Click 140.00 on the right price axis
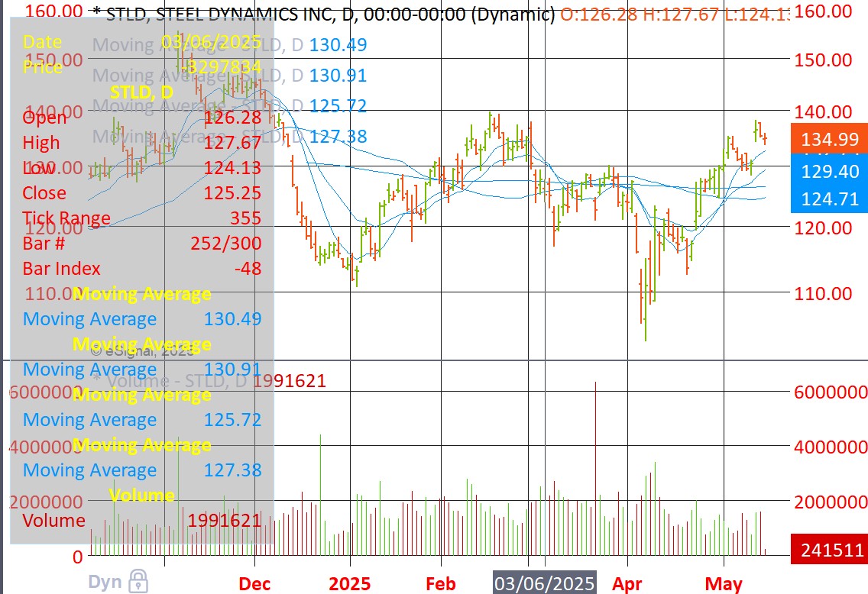 [x=823, y=112]
